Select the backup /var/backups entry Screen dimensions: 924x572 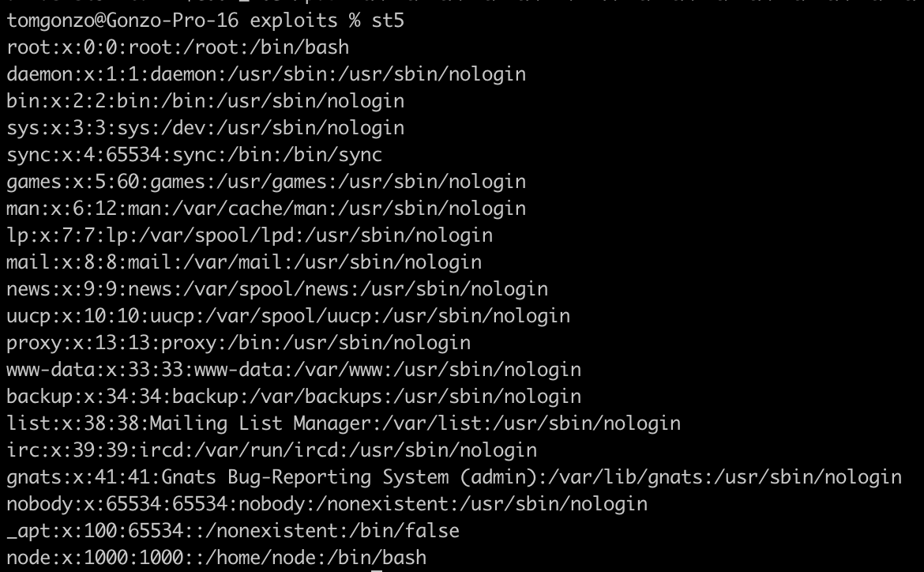click(x=294, y=397)
